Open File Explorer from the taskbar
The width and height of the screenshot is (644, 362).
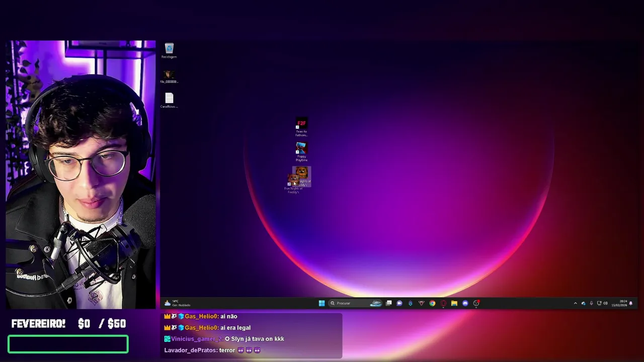(454, 303)
